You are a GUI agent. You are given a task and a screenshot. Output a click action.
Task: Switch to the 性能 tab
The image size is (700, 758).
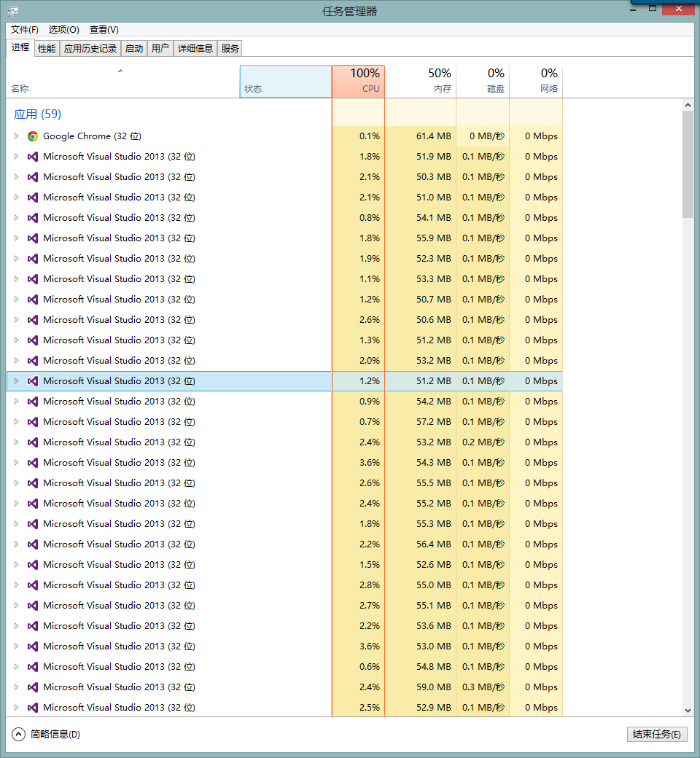point(47,48)
